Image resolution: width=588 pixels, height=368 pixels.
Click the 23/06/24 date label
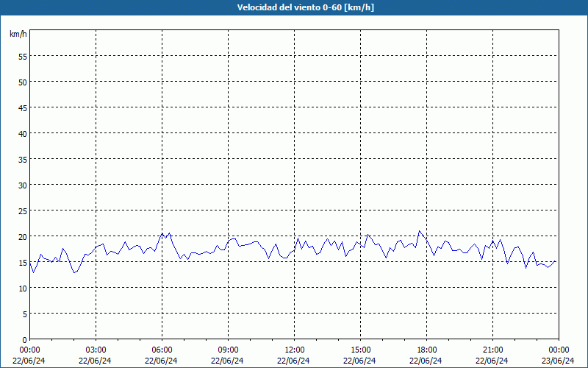click(x=559, y=361)
